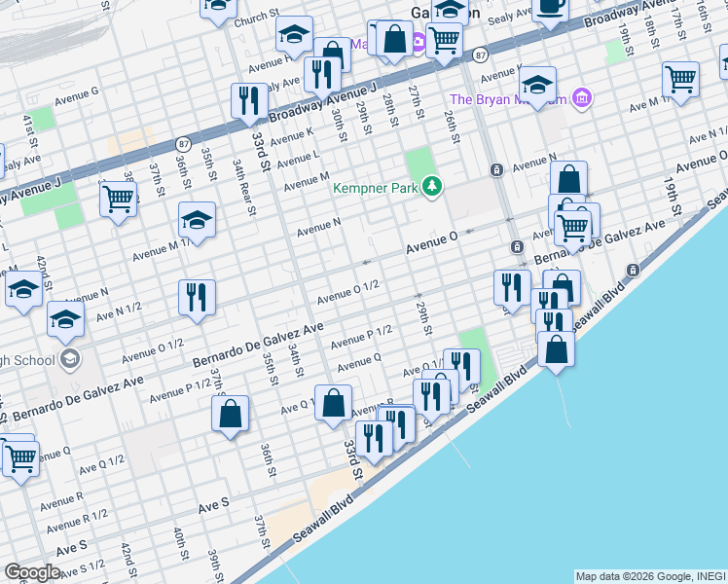Screen dimensions: 728x584
Task: Select the 28th St label
Action: tap(390, 110)
